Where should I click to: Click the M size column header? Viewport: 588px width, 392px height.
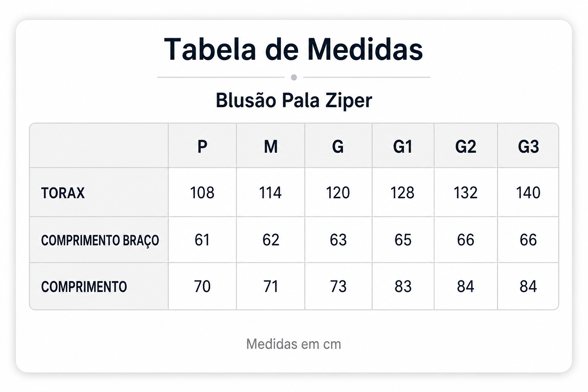pos(271,146)
